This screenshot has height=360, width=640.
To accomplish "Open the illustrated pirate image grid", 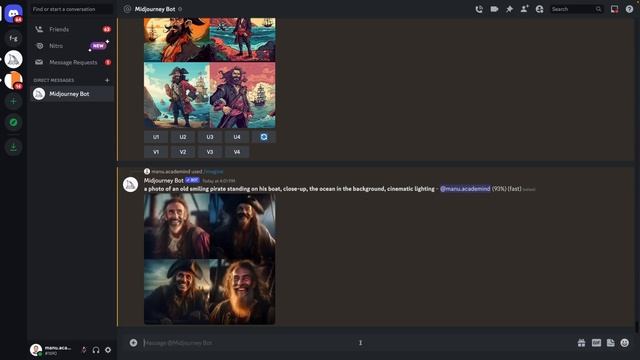I will [210, 73].
